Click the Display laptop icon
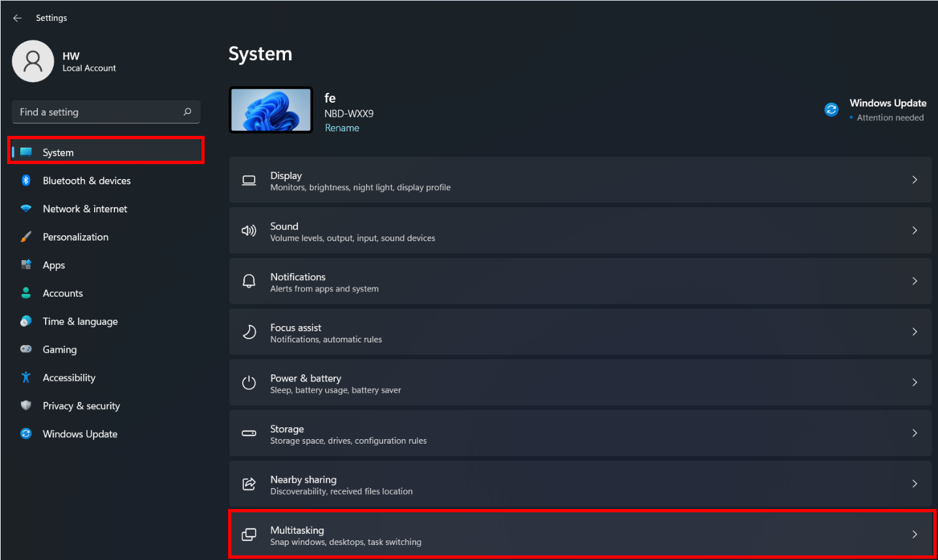The height and width of the screenshot is (560, 938). click(x=249, y=180)
